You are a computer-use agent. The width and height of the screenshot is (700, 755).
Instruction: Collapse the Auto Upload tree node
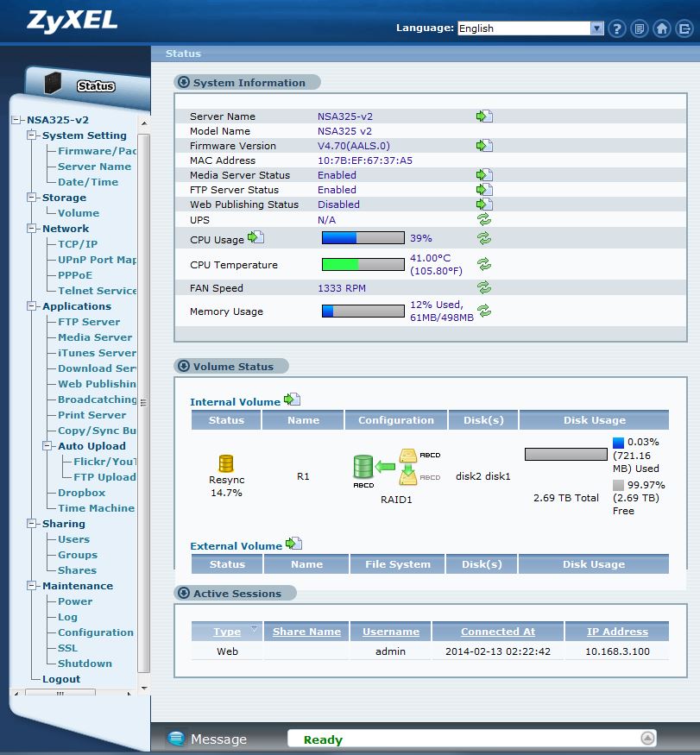point(47,445)
